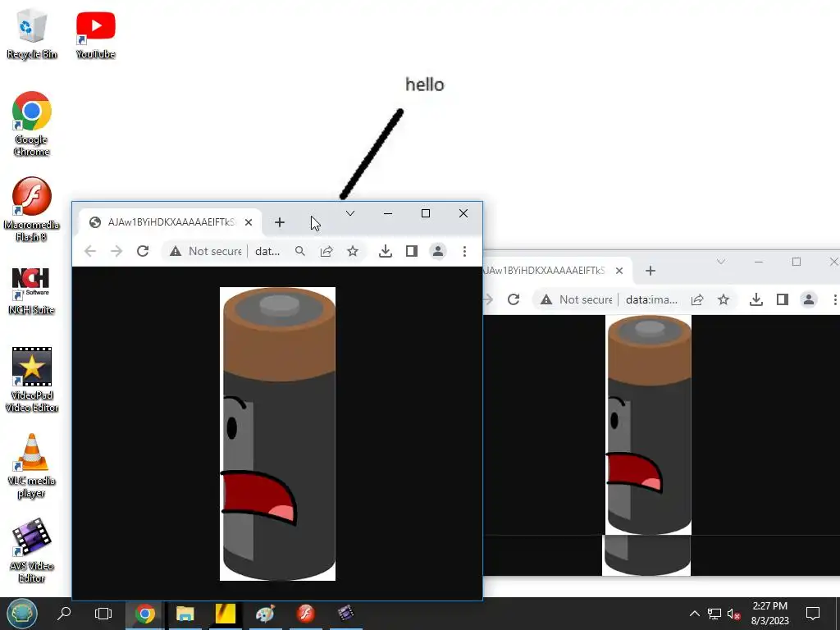840x630 pixels.
Task: Click the dat... URL in front address bar
Action: click(267, 251)
